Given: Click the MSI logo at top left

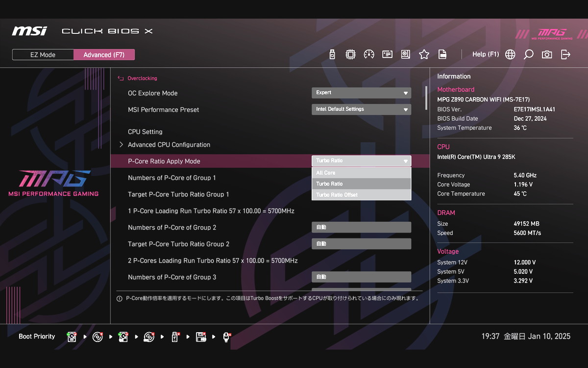Looking at the screenshot, I should point(29,31).
